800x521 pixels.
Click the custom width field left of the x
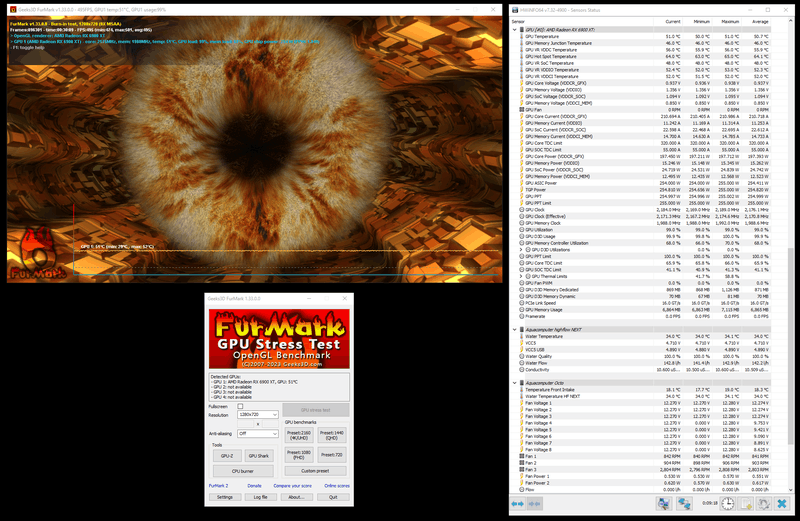246,424
